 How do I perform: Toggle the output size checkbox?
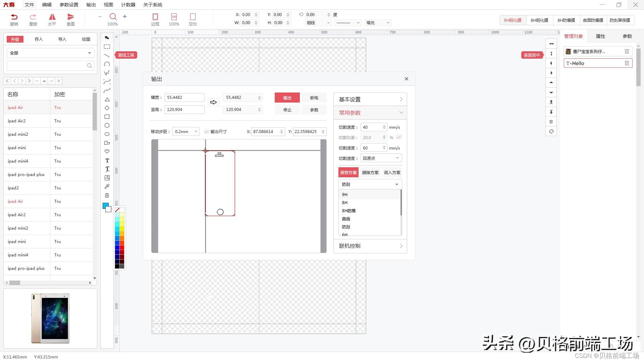click(207, 132)
